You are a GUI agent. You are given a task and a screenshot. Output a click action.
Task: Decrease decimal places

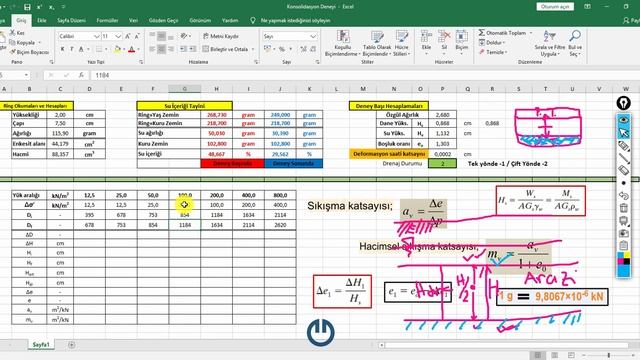(x=313, y=49)
